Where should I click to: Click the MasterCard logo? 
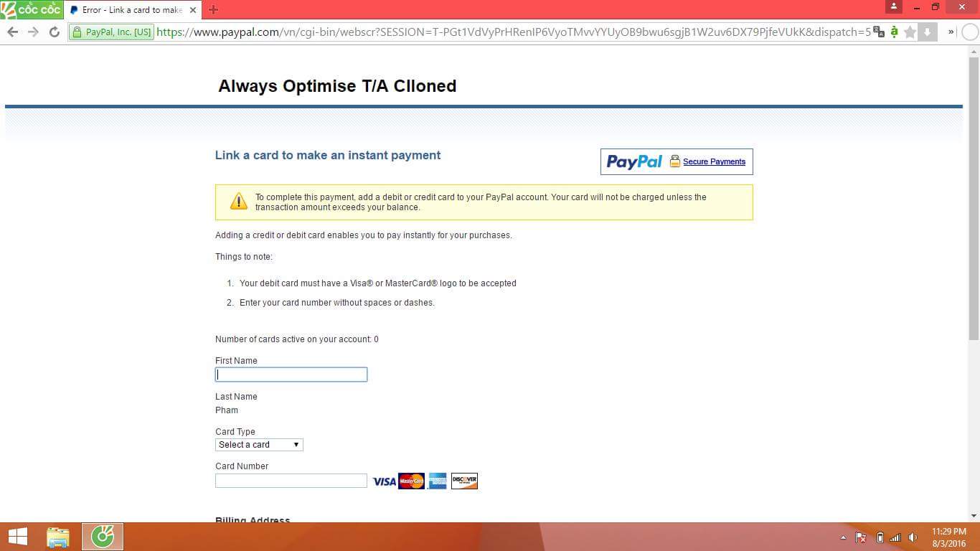click(411, 481)
